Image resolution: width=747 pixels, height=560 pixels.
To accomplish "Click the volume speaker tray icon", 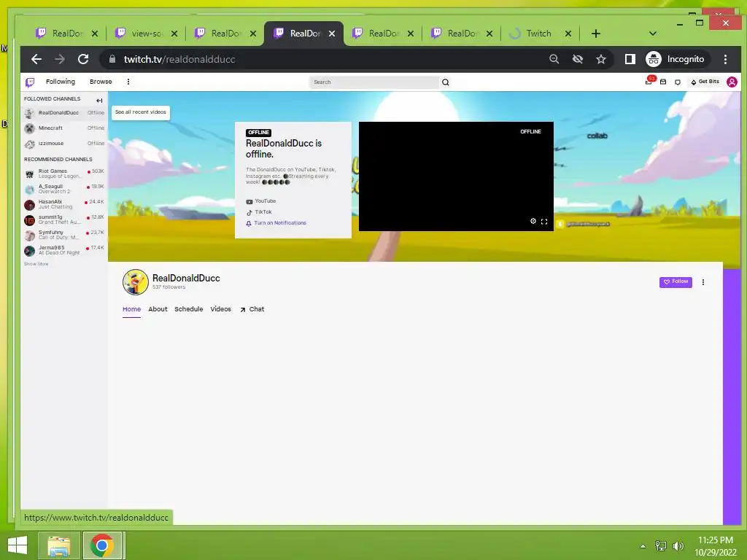I will (678, 546).
